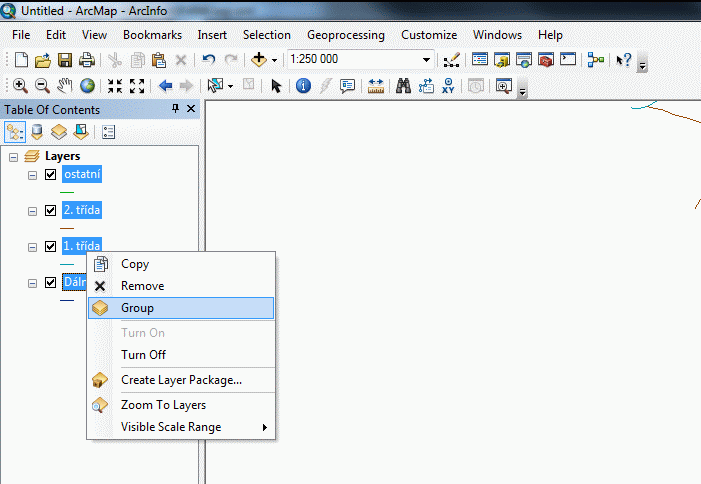Switch to List By Source
The image size is (701, 484).
(37, 132)
